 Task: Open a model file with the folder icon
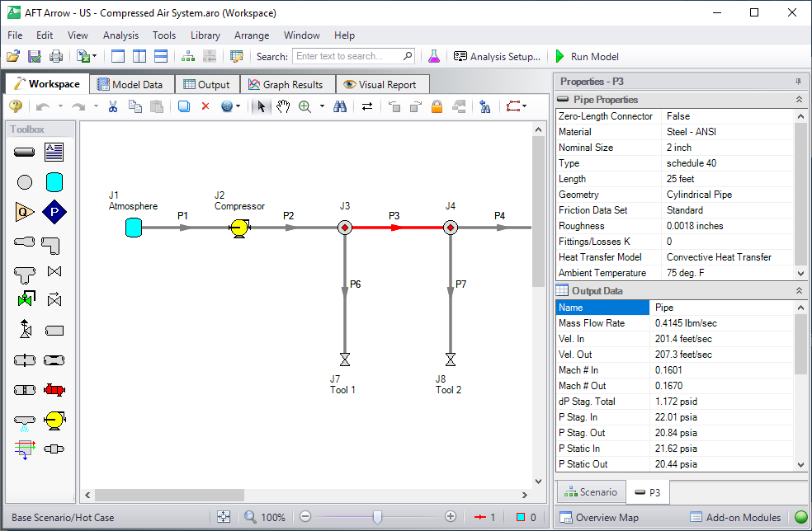pyautogui.click(x=13, y=56)
